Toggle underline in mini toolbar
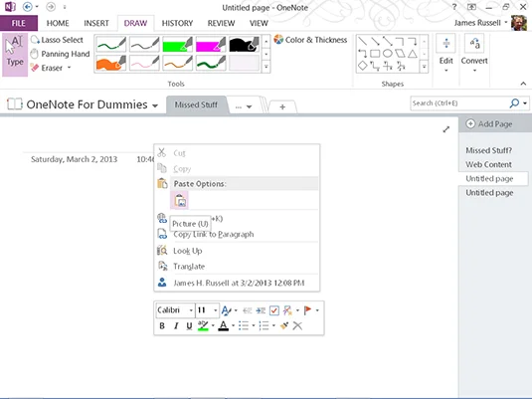 click(189, 326)
